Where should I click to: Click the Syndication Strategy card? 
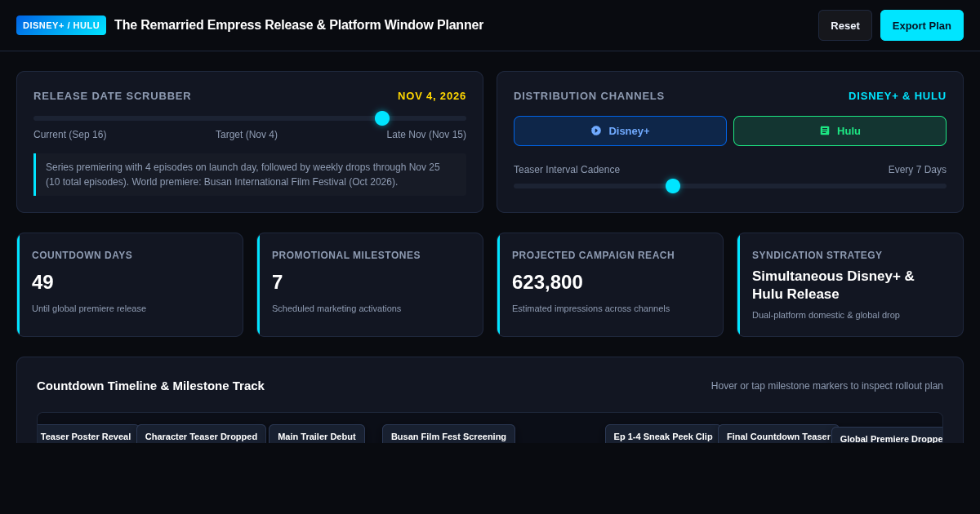click(x=850, y=285)
